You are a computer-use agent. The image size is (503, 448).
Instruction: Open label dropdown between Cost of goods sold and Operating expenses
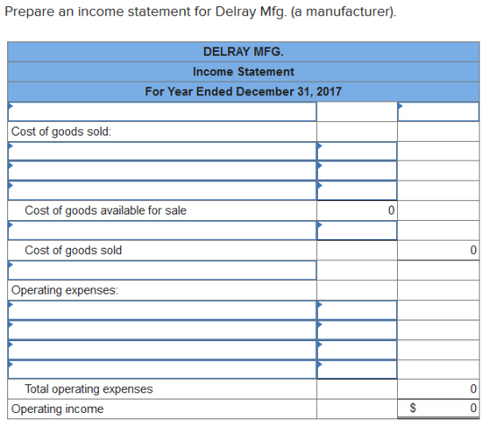[162, 270]
